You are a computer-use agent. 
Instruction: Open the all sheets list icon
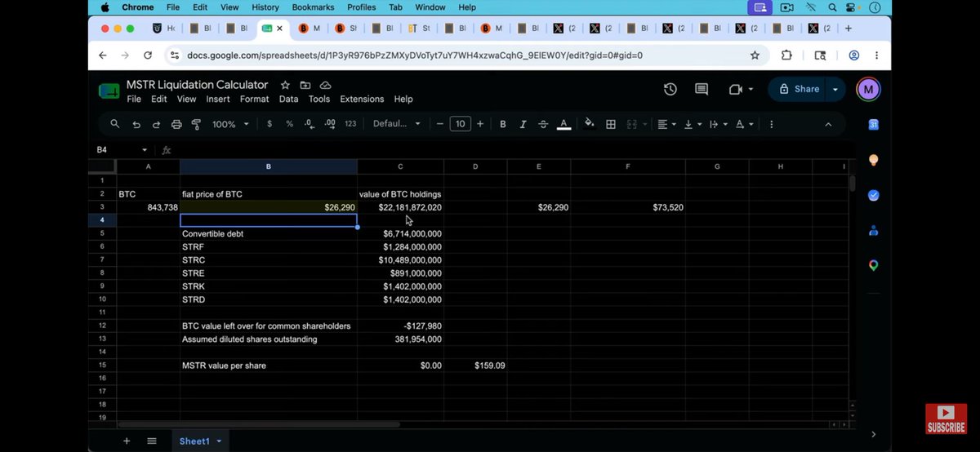pyautogui.click(x=152, y=441)
